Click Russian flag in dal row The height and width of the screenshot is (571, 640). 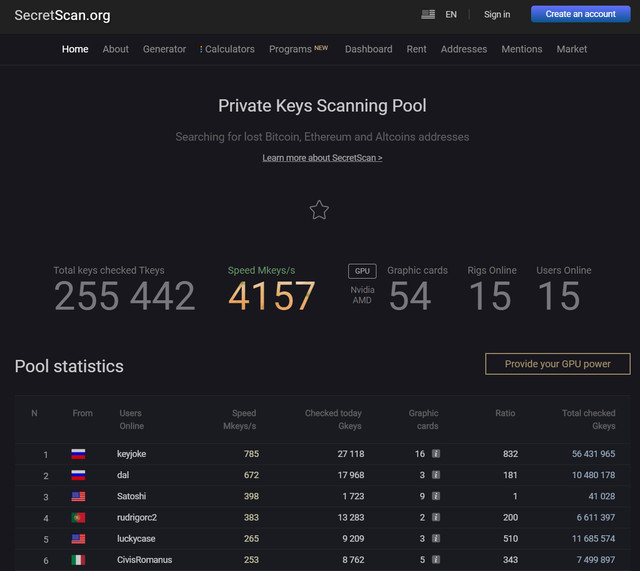[x=78, y=475]
